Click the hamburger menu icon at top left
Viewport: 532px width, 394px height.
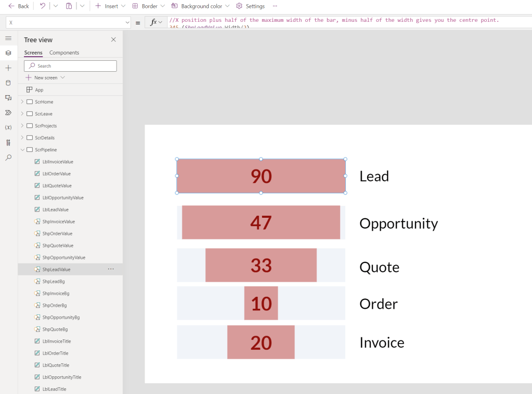[8, 37]
